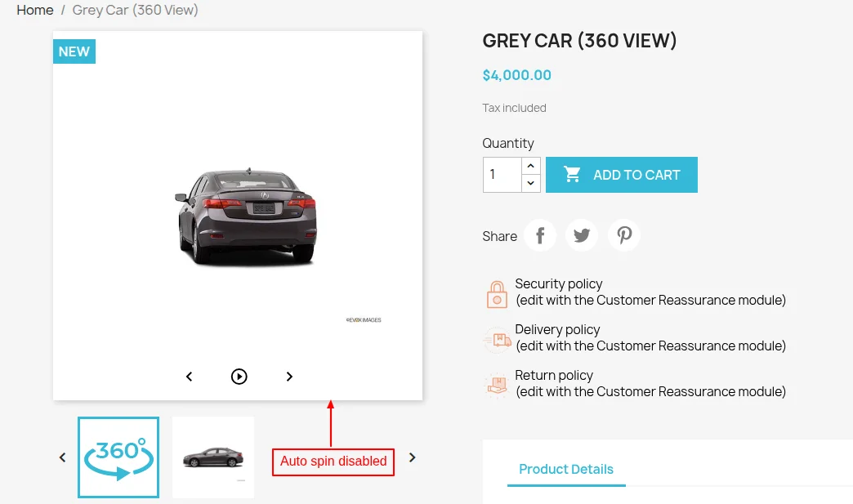Click the Delivery policy truck icon
Viewport: 853px width, 504px height.
498,341
